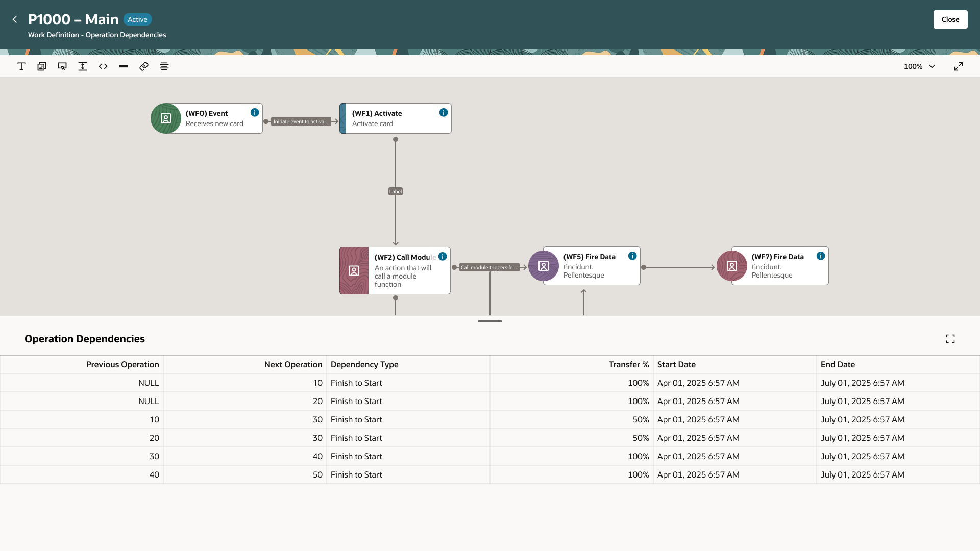Select the Text tool in the toolbar
This screenshot has width=980, height=551.
21,66
